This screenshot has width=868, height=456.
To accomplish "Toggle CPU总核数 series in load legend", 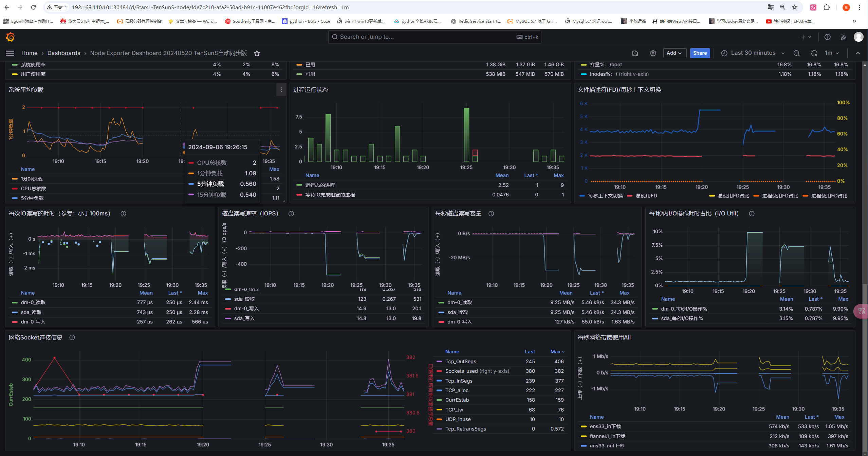I will coord(33,189).
